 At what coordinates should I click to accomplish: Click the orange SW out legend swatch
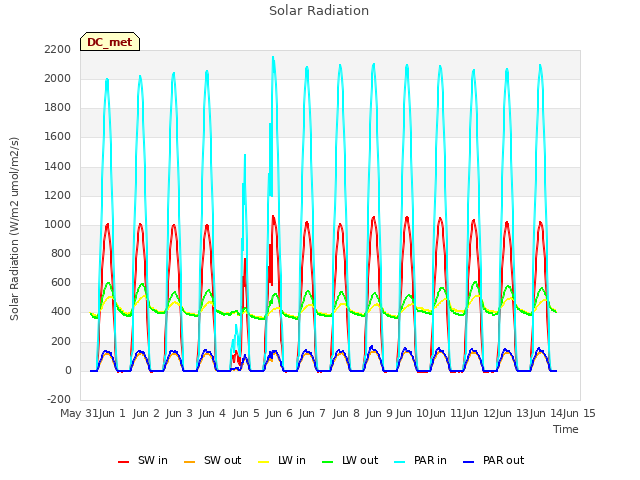(190, 462)
